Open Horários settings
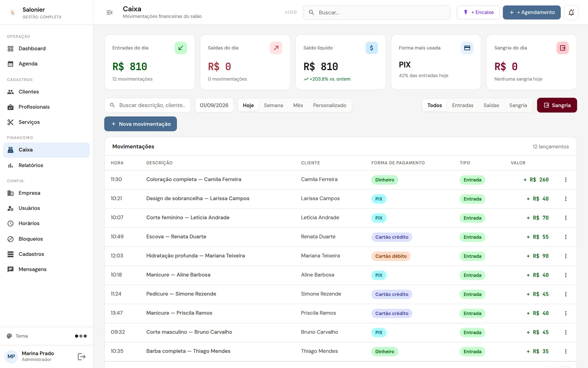The height and width of the screenshot is (368, 588). tap(46, 223)
